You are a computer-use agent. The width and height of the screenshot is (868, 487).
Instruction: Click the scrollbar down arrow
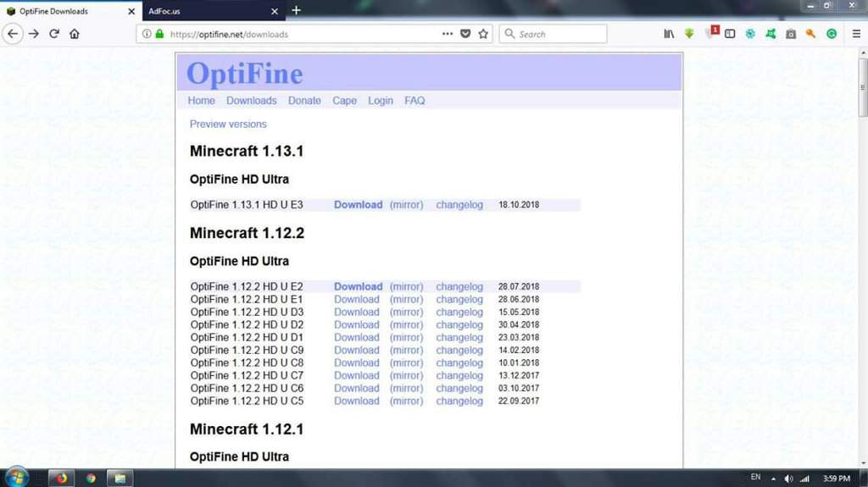862,464
